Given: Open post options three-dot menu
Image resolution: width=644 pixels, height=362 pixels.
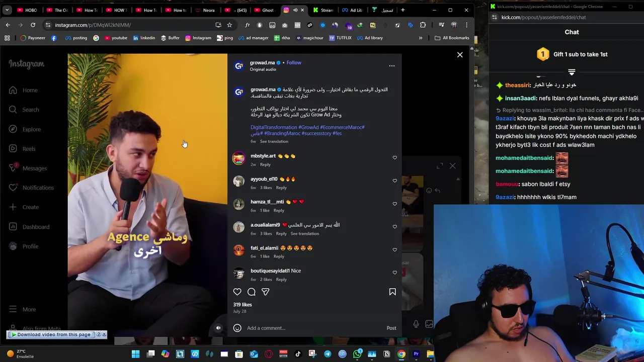Looking at the screenshot, I should pos(392,66).
